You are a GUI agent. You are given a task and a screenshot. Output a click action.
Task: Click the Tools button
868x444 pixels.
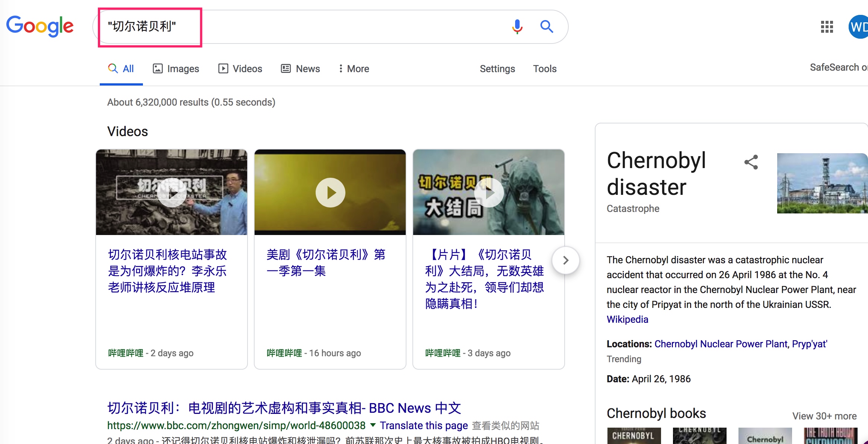[x=545, y=69]
